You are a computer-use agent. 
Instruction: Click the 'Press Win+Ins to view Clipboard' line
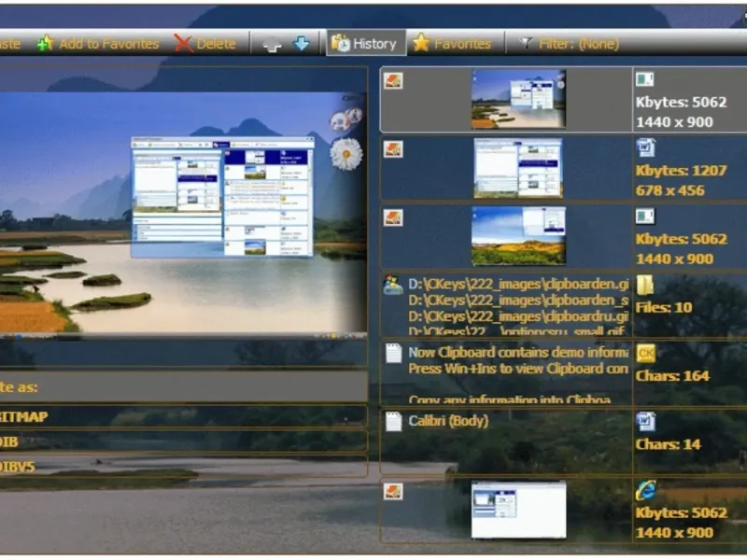pyautogui.click(x=518, y=369)
